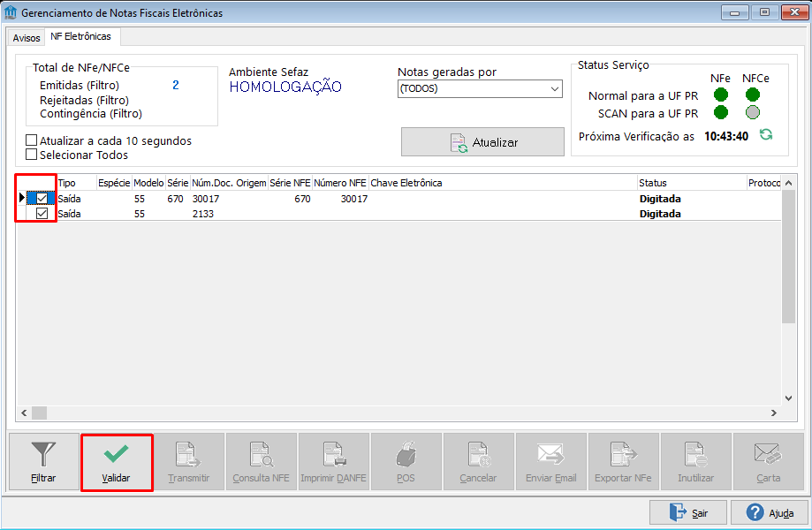Click the Exportar NFe button
The height and width of the screenshot is (530, 812).
[x=623, y=462]
